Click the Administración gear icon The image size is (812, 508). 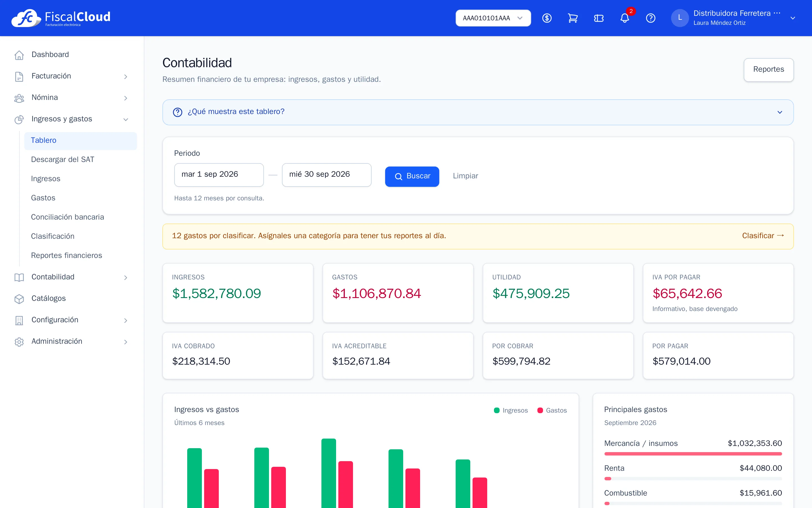19,342
